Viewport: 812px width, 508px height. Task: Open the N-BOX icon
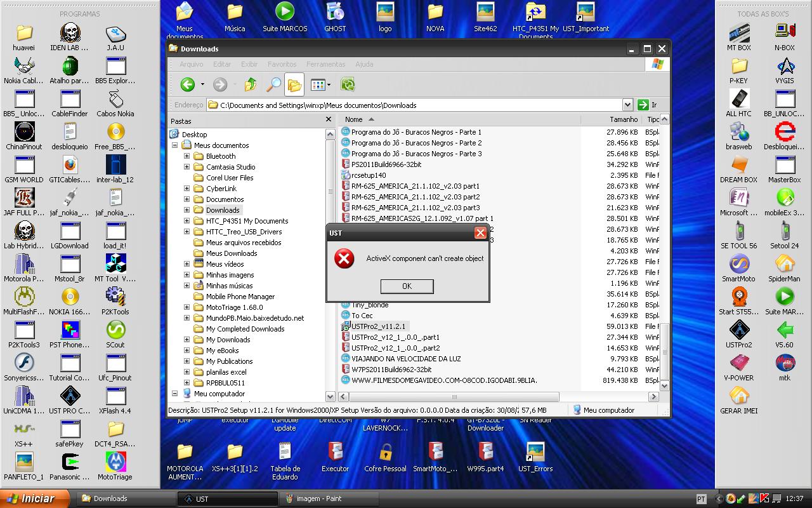(785, 37)
